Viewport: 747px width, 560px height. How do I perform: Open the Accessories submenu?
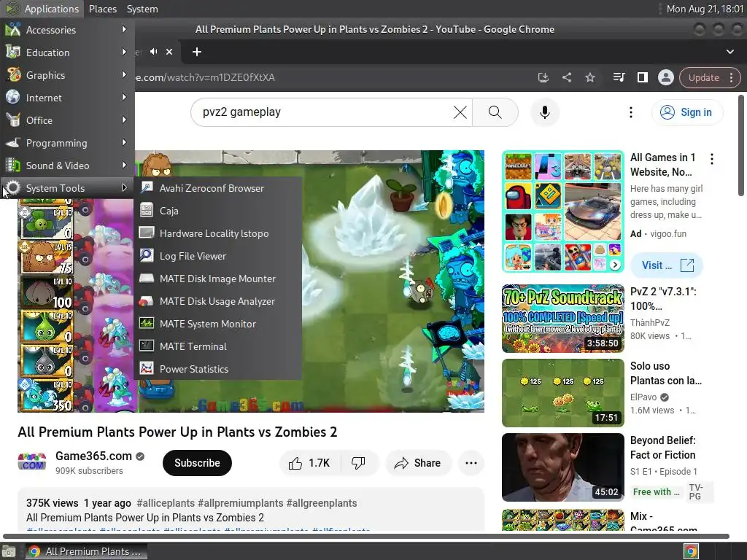pos(67,30)
